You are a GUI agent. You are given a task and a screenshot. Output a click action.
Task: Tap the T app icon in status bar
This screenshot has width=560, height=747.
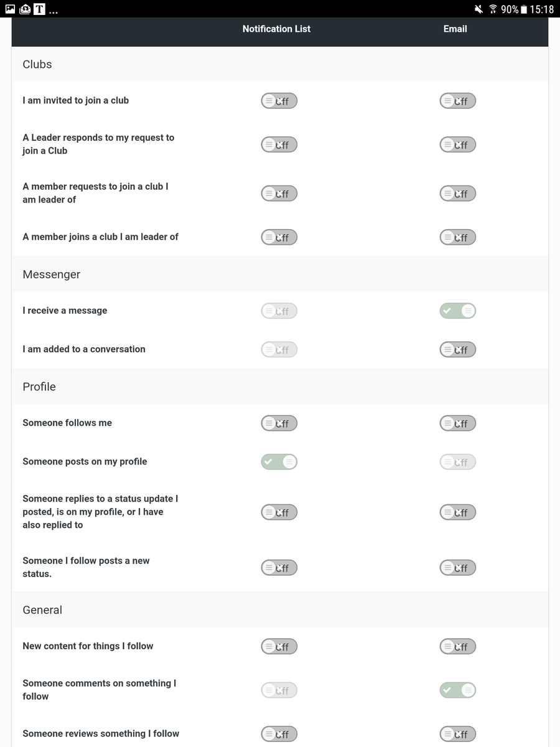[x=39, y=9]
